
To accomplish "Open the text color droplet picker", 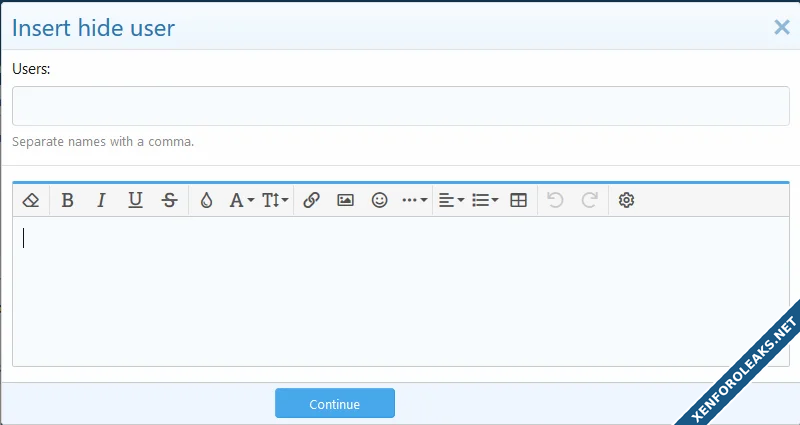I will click(x=206, y=200).
